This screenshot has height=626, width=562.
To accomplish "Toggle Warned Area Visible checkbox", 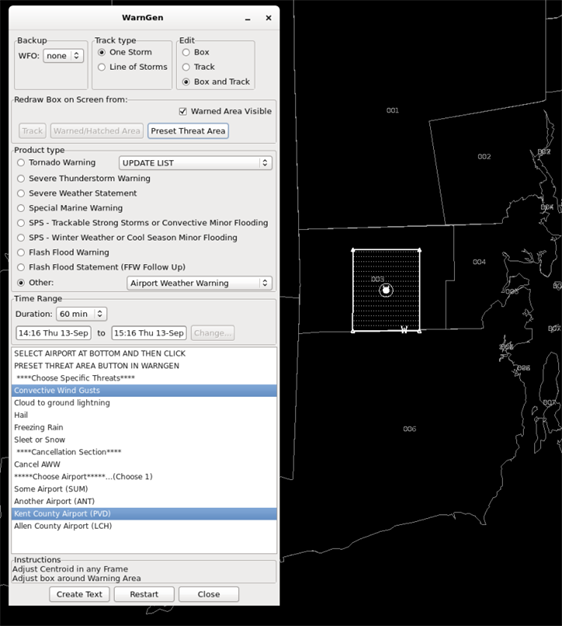I will [183, 111].
